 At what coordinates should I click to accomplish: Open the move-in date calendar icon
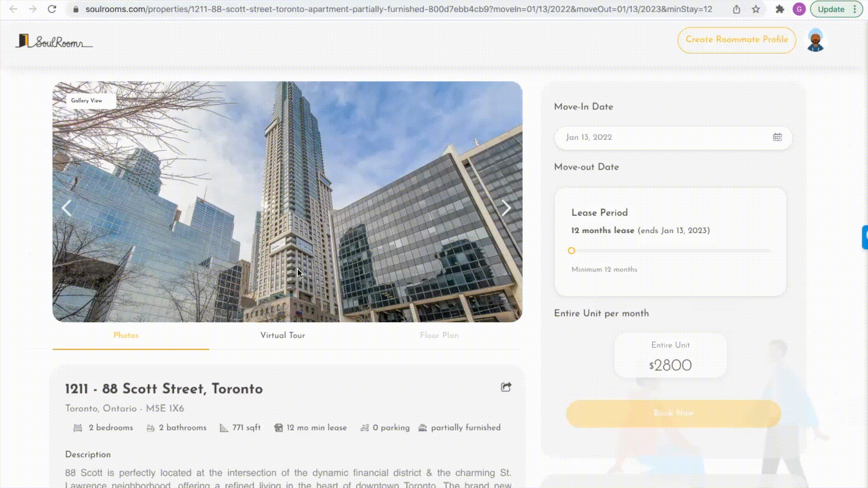777,137
